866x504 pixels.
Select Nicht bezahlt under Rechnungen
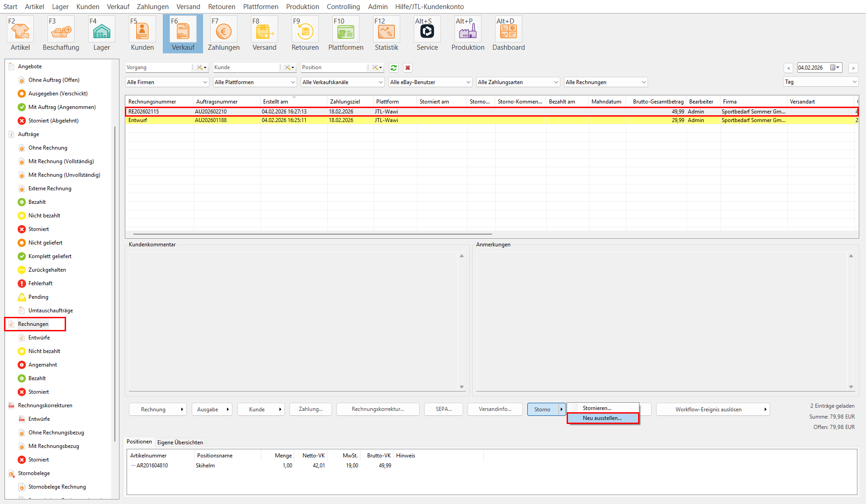(x=44, y=351)
